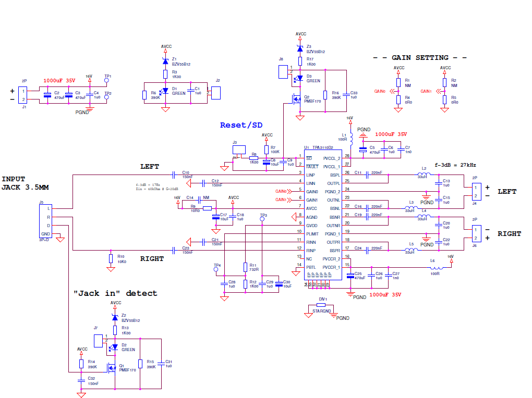Select the Z3 zener diode symbol
This screenshot has height=398, width=532.
(300, 48)
